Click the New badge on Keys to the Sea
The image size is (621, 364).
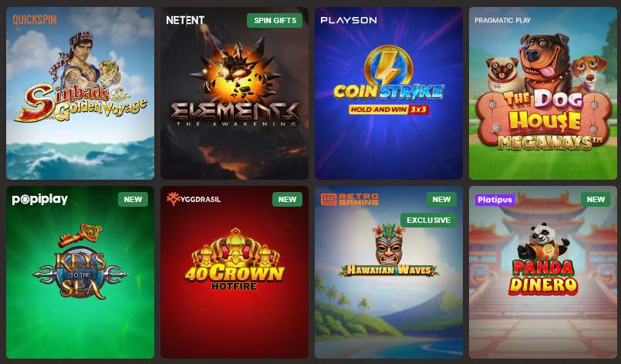point(133,199)
